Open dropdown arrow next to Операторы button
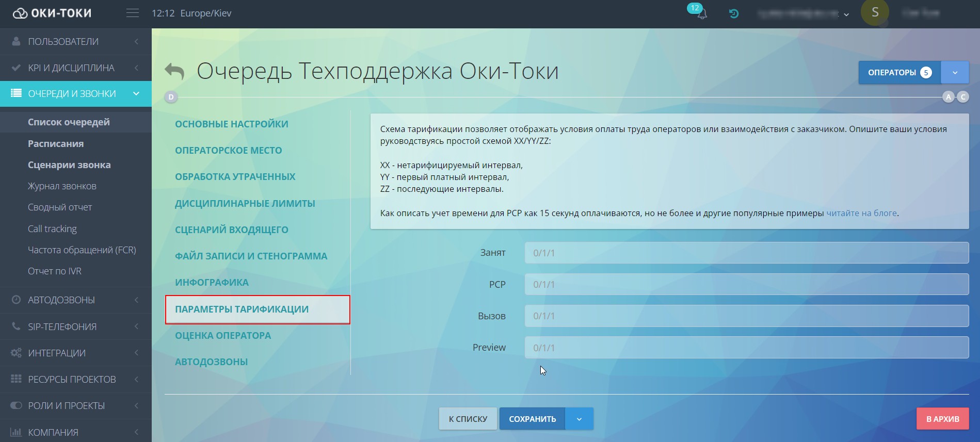The image size is (980, 442). [955, 72]
